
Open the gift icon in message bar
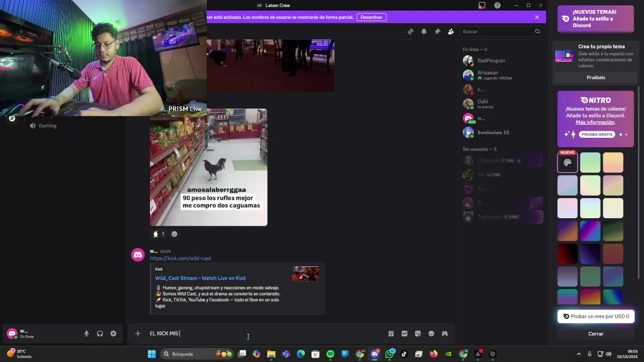tap(391, 333)
